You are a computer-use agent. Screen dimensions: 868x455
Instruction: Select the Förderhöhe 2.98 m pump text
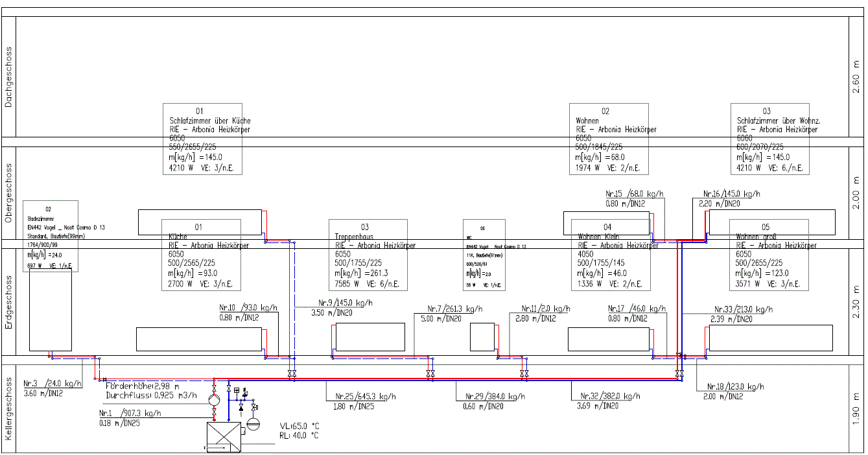(143, 386)
